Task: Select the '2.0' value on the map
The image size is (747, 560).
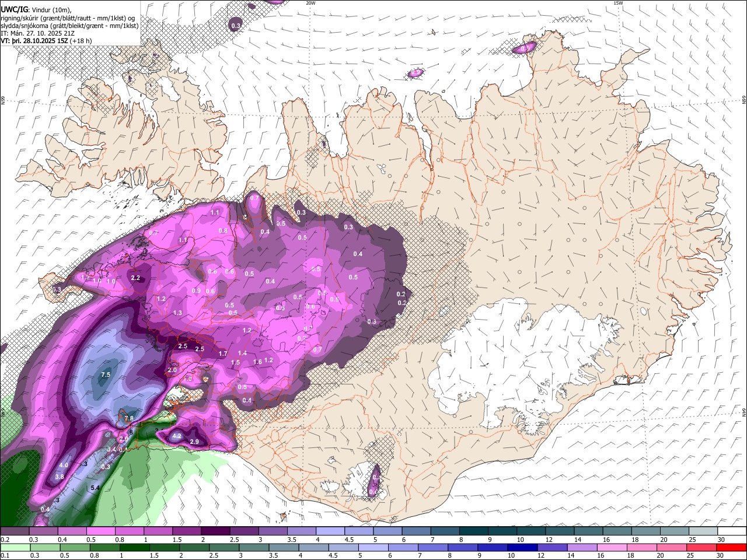Action: 172,370
